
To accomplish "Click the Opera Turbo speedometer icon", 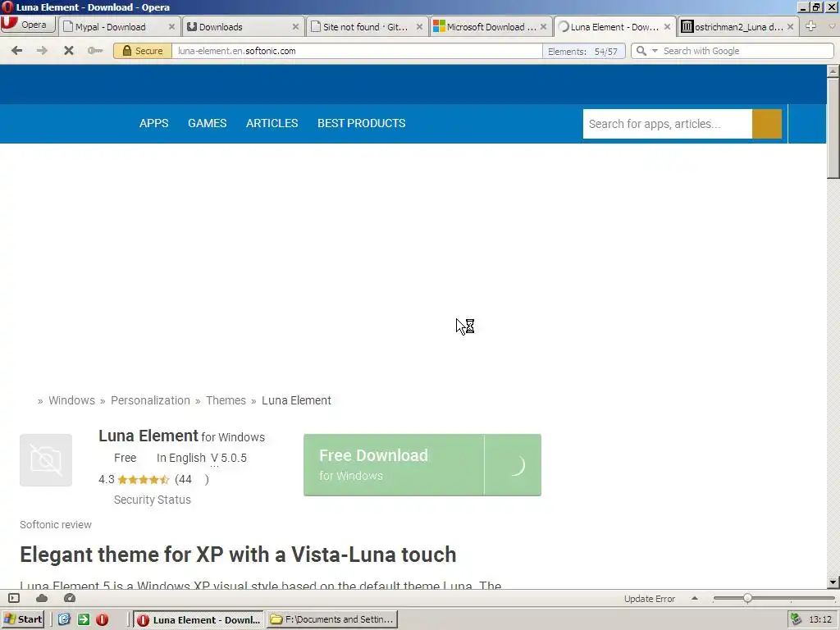I will pyautogui.click(x=70, y=598).
